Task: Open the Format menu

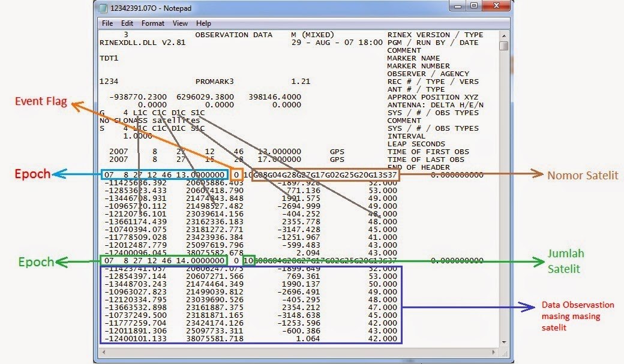Action: (152, 23)
